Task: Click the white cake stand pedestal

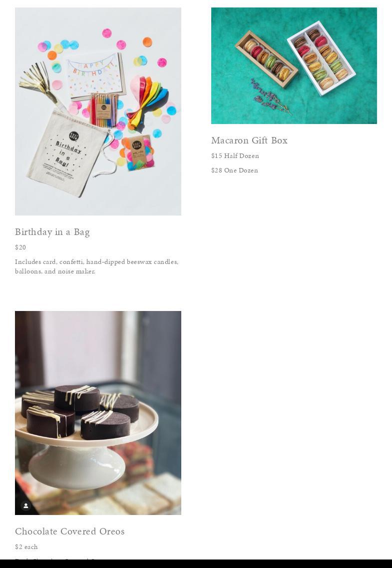Action: [77, 466]
